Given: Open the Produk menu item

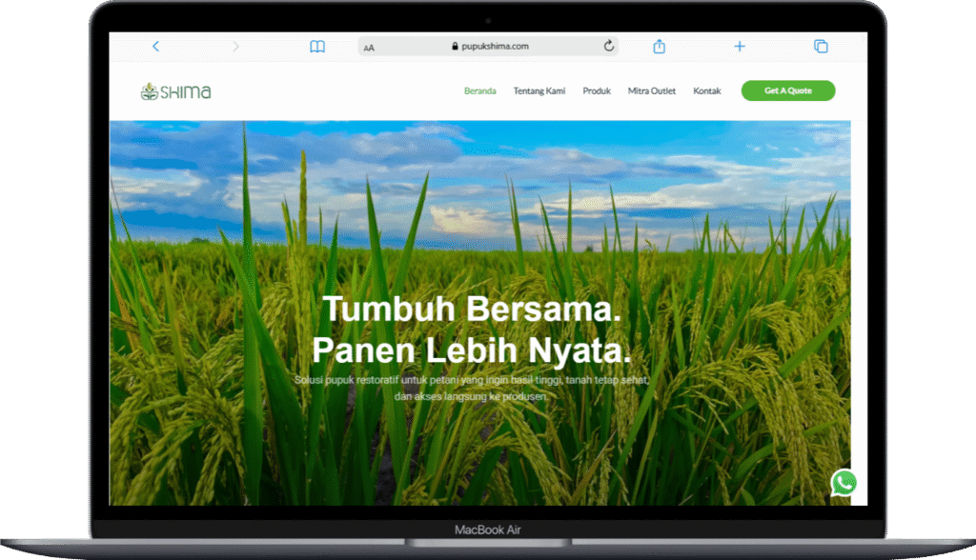Looking at the screenshot, I should tap(597, 91).
